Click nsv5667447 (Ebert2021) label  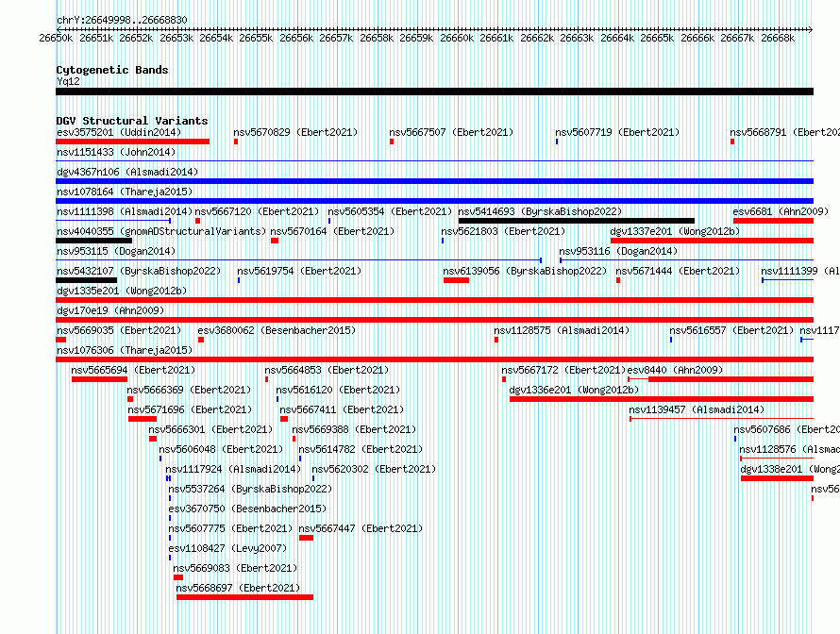[361, 528]
